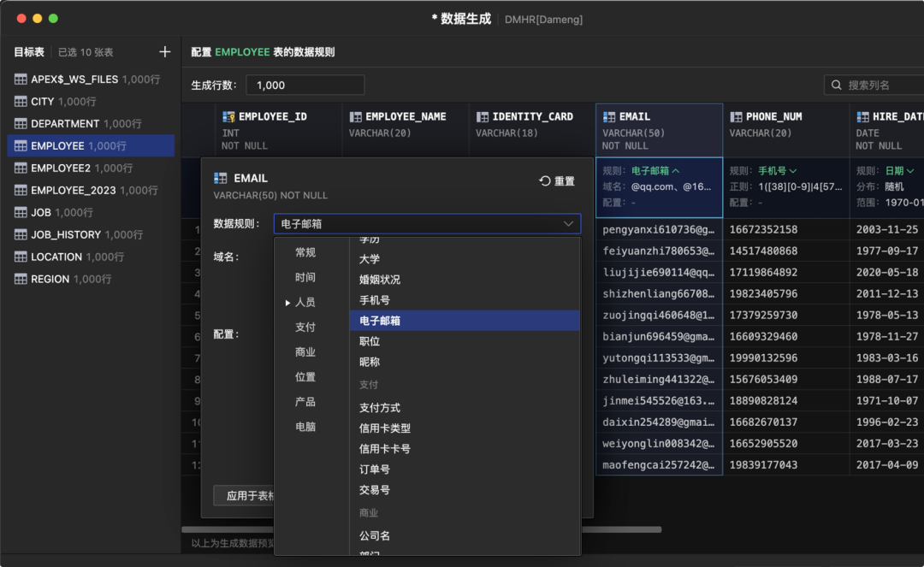
Task: Choose the 订单号 rule option
Action: (465, 470)
